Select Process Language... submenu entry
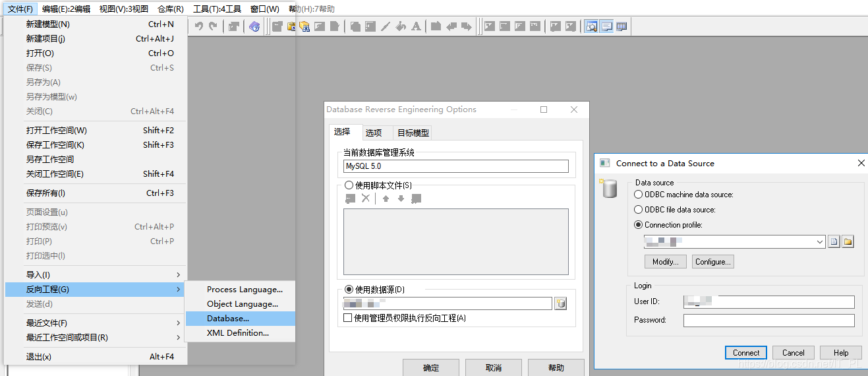Viewport: 868px width, 376px height. coord(240,289)
